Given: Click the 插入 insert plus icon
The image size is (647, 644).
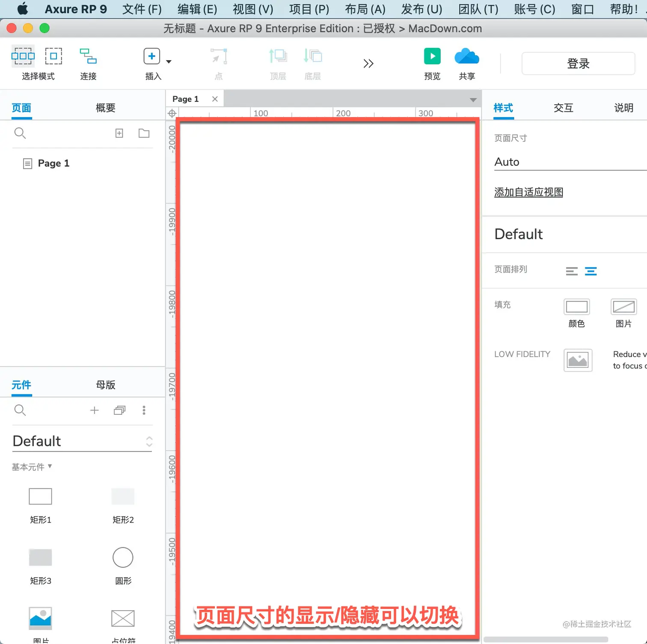Looking at the screenshot, I should click(151, 56).
